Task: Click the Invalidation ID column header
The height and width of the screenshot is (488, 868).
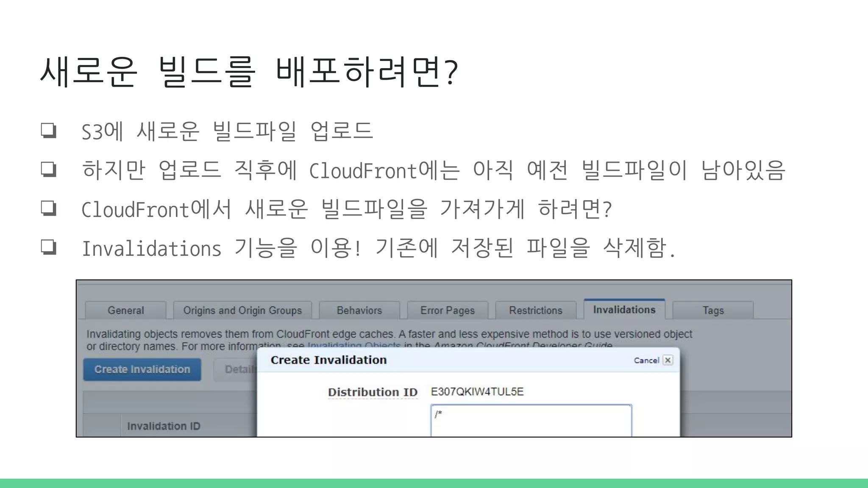Action: click(164, 426)
